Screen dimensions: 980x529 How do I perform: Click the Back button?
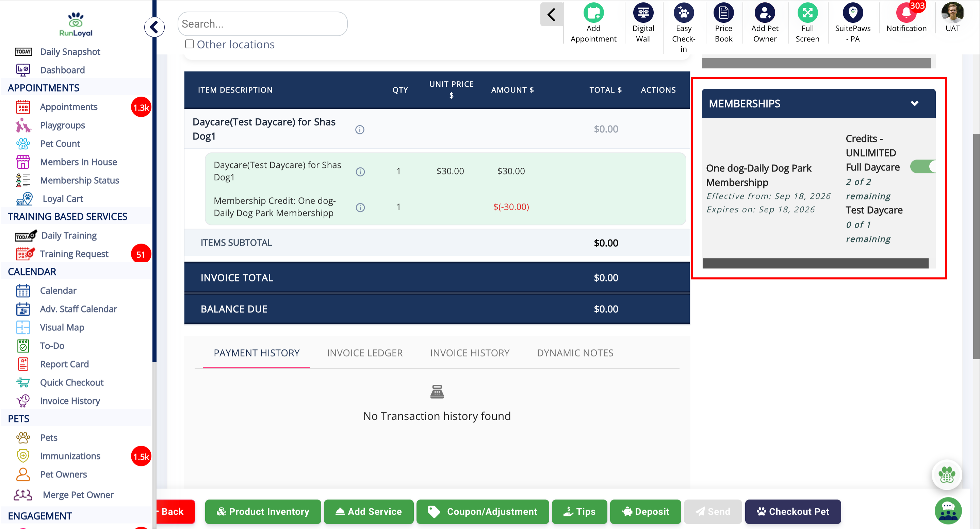point(175,512)
